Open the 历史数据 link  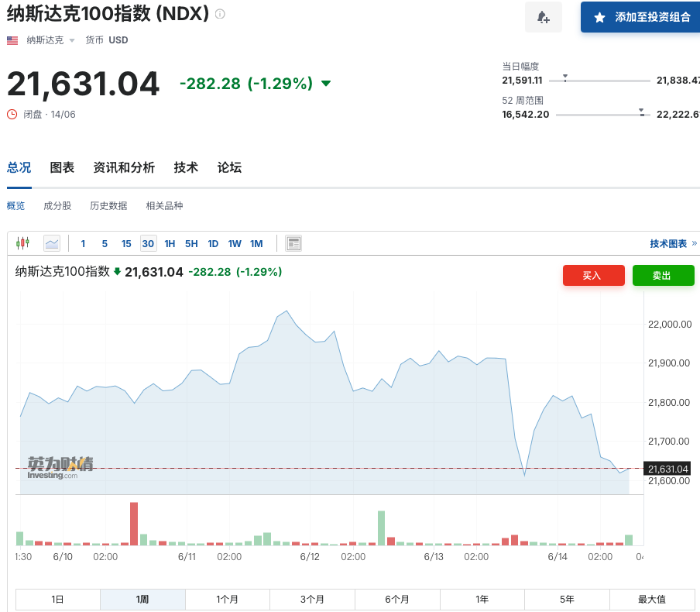108,206
